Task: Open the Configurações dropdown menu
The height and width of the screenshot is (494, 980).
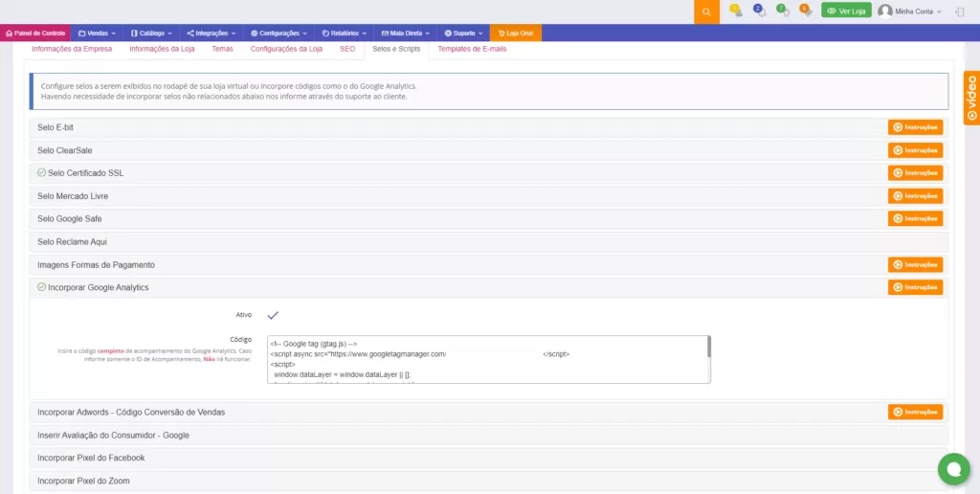Action: point(278,34)
